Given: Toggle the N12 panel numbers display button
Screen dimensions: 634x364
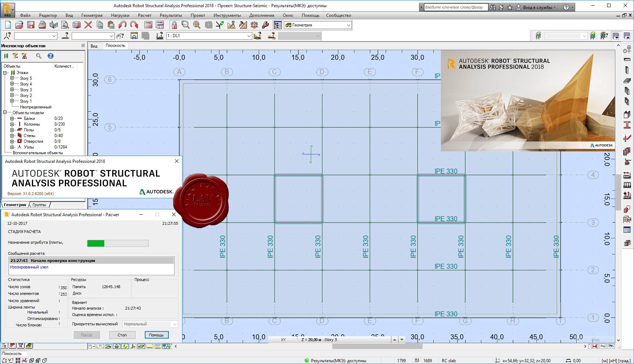Looking at the screenshot, I should pyautogui.click(x=109, y=346).
